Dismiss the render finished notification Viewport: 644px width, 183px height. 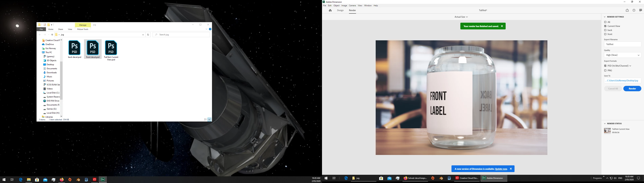click(x=502, y=26)
